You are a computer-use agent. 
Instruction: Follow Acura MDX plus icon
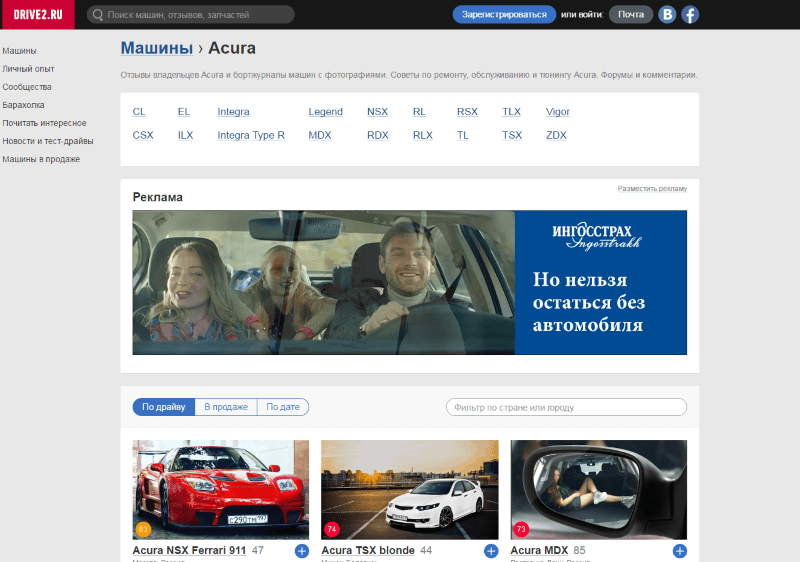coord(680,551)
